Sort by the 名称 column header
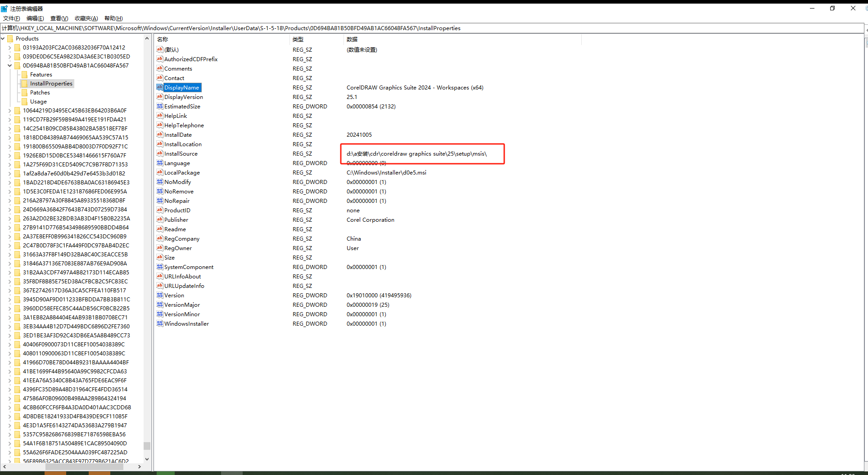868x475 pixels. pyautogui.click(x=222, y=40)
